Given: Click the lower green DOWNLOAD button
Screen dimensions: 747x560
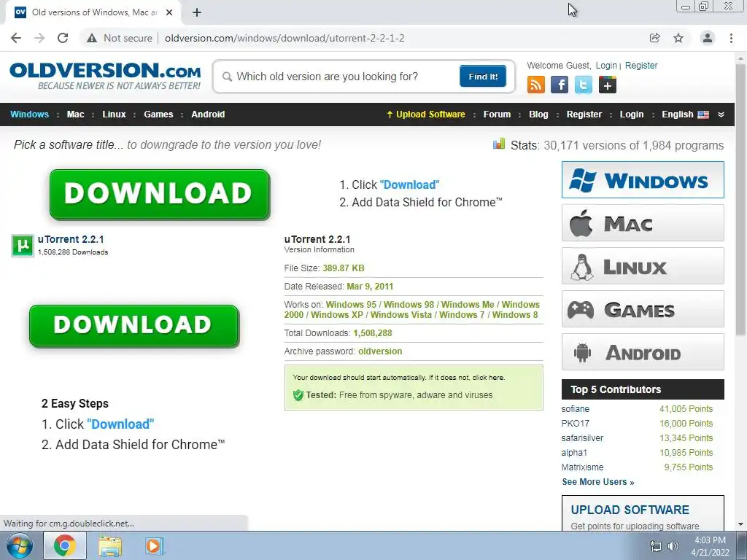Looking at the screenshot, I should click(x=134, y=326).
